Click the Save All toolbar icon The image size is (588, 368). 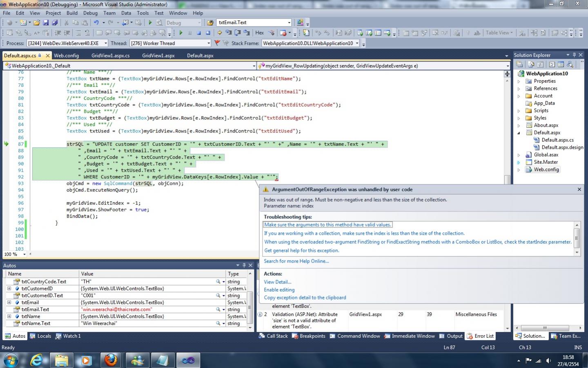[55, 22]
